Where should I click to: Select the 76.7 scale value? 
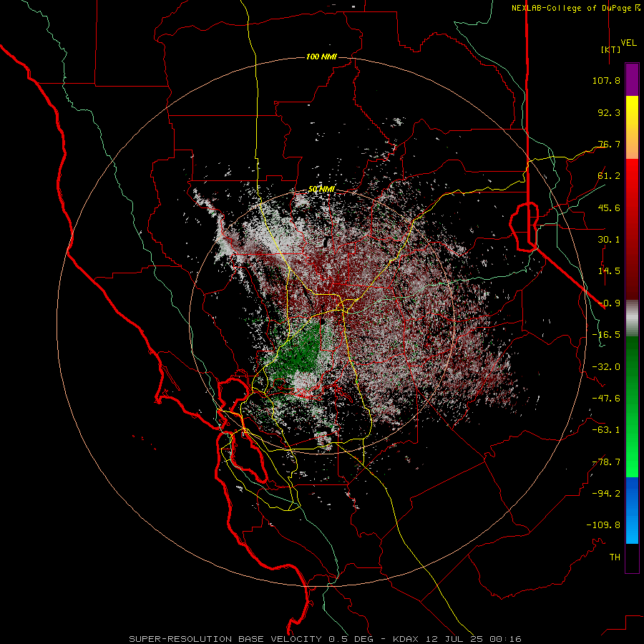(x=609, y=144)
